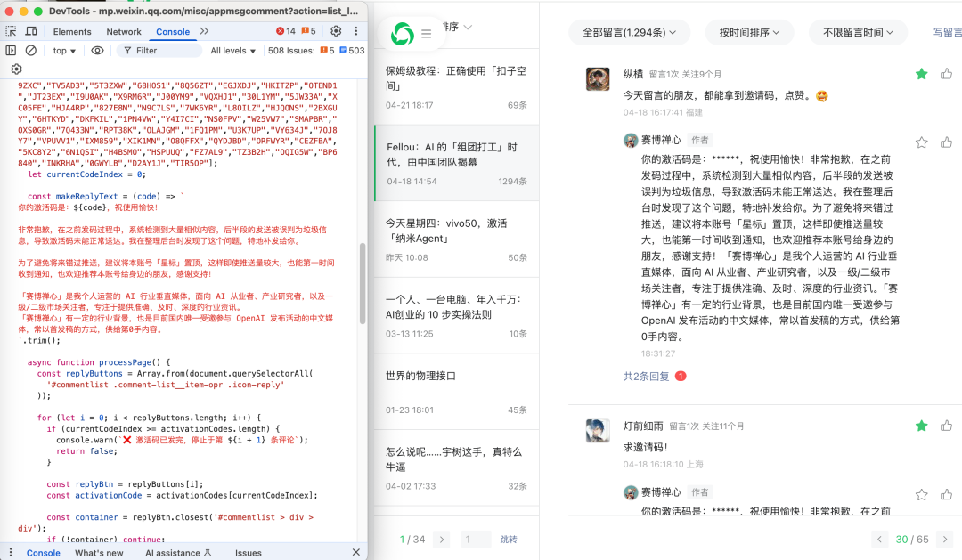The height and width of the screenshot is (560, 962).
Task: Like the second 赛博禅心 author reply
Action: 946,494
